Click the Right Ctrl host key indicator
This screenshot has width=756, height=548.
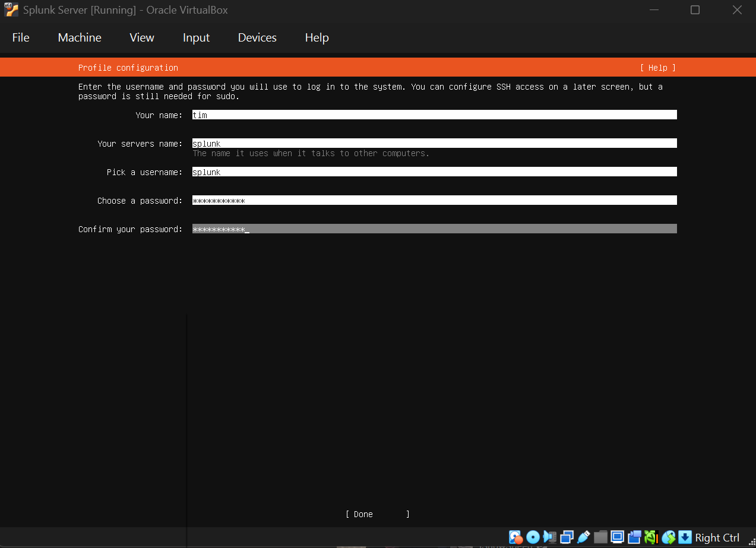(717, 537)
